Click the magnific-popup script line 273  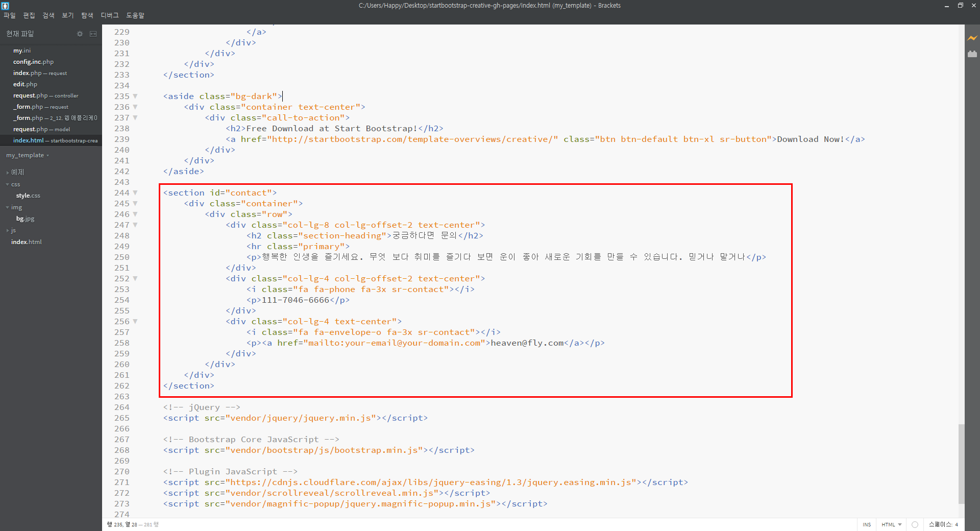pos(355,504)
